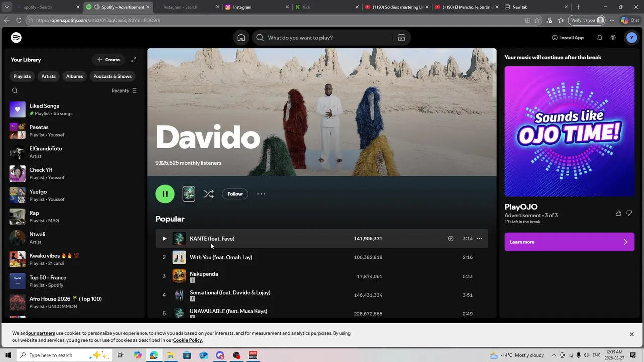Search within Your Library

pyautogui.click(x=15, y=90)
